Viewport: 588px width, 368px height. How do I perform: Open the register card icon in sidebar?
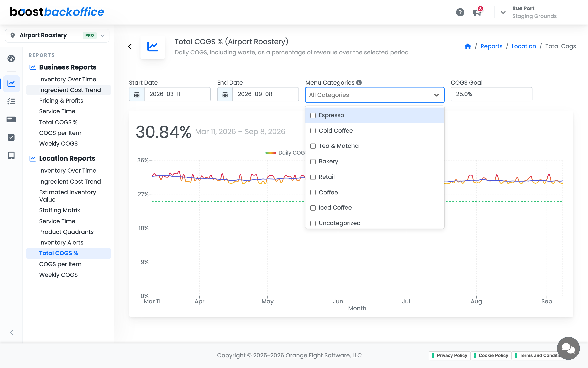point(11,119)
